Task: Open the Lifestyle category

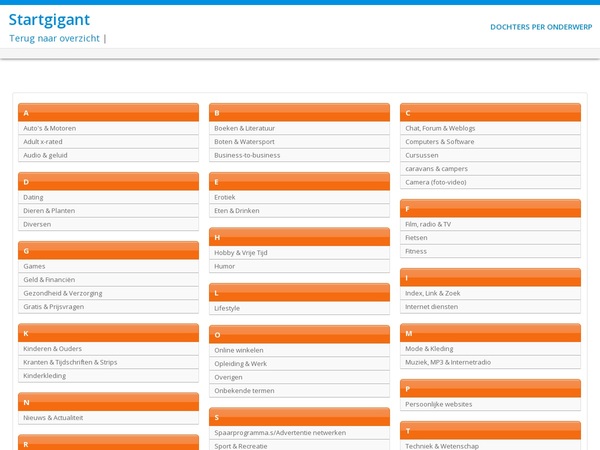Action: pyautogui.click(x=299, y=308)
